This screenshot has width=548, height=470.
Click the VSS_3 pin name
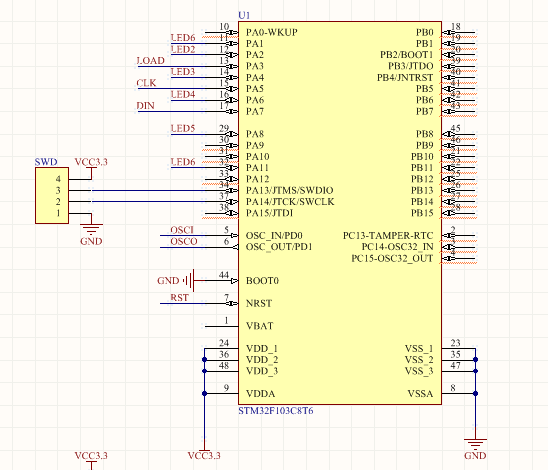pyautogui.click(x=419, y=371)
